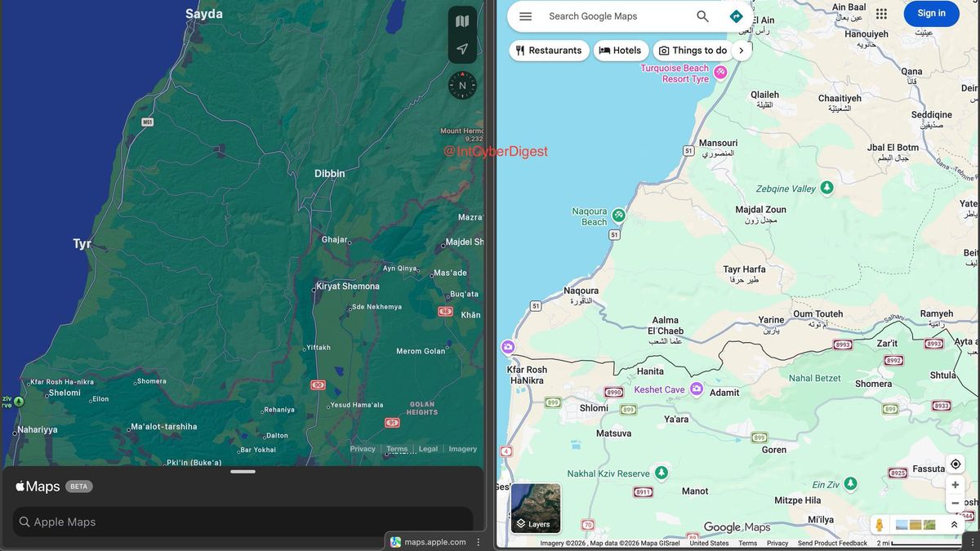
Task: Open map modes button in Apple Maps
Action: point(462,21)
